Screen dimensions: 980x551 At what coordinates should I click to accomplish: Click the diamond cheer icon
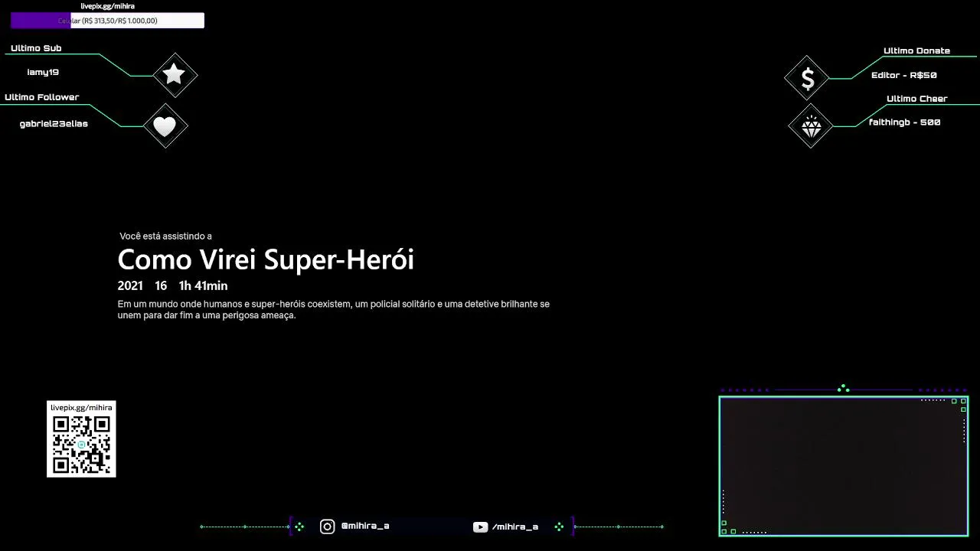tap(811, 126)
